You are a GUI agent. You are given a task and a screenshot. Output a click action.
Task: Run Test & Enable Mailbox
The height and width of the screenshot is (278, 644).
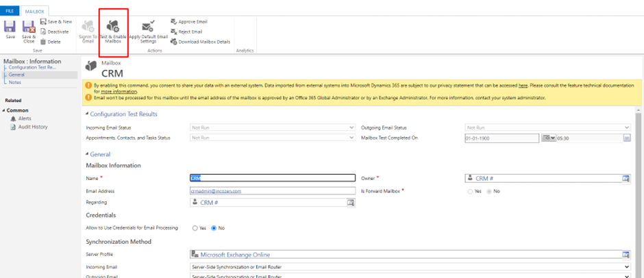pyautogui.click(x=113, y=31)
